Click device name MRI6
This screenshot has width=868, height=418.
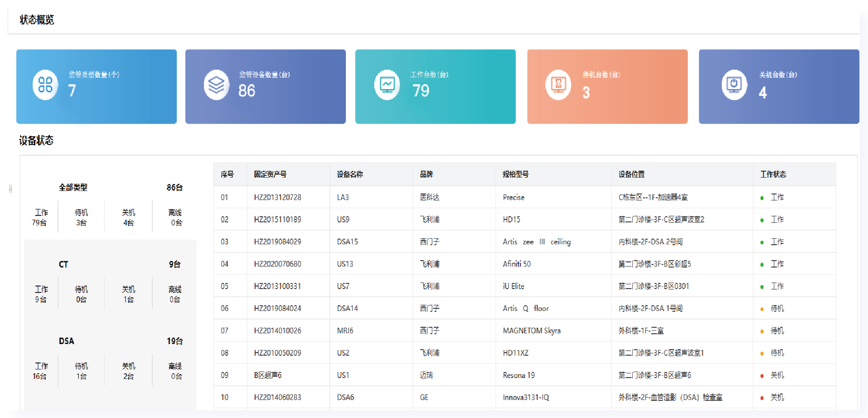[345, 331]
